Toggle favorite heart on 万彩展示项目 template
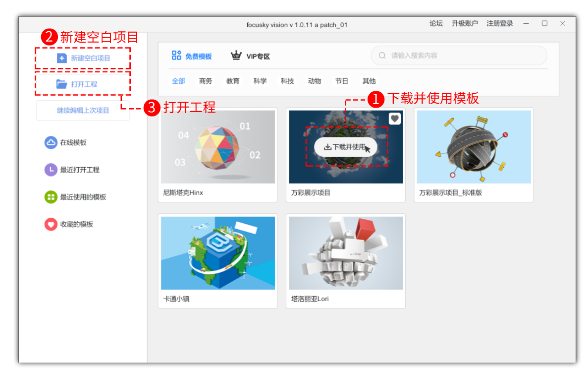Viewport: 588px width, 374px height. [394, 119]
